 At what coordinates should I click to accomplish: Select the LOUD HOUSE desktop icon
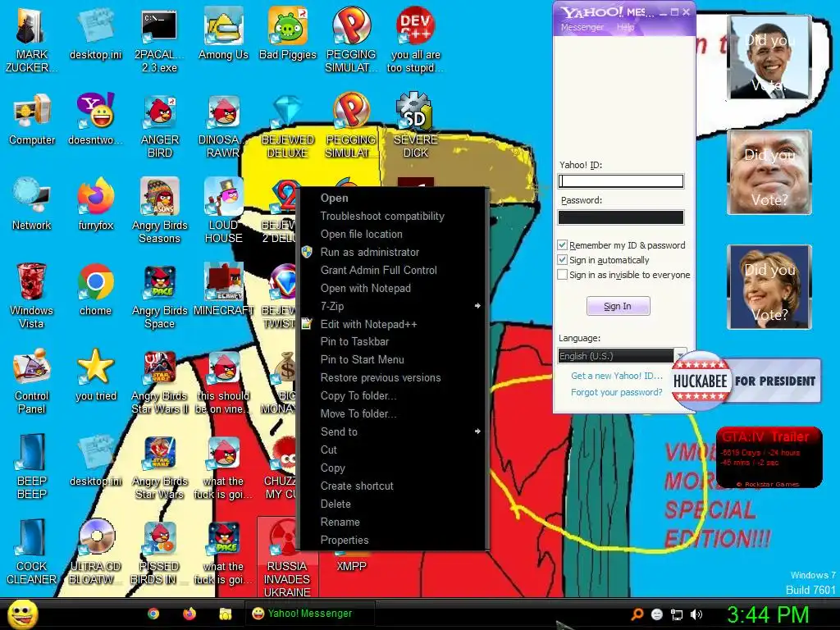pos(223,210)
